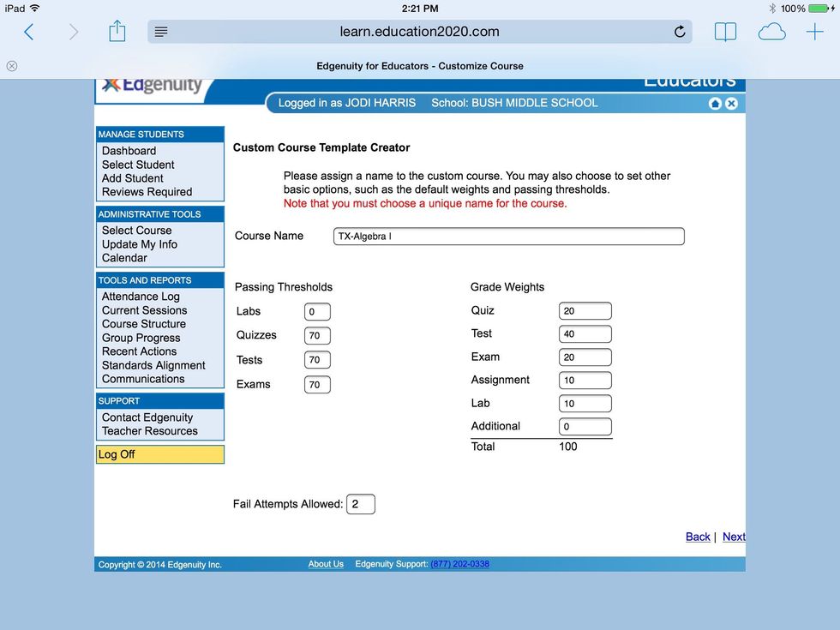840x630 pixels.
Task: Go to the Next step link
Action: pos(734,537)
